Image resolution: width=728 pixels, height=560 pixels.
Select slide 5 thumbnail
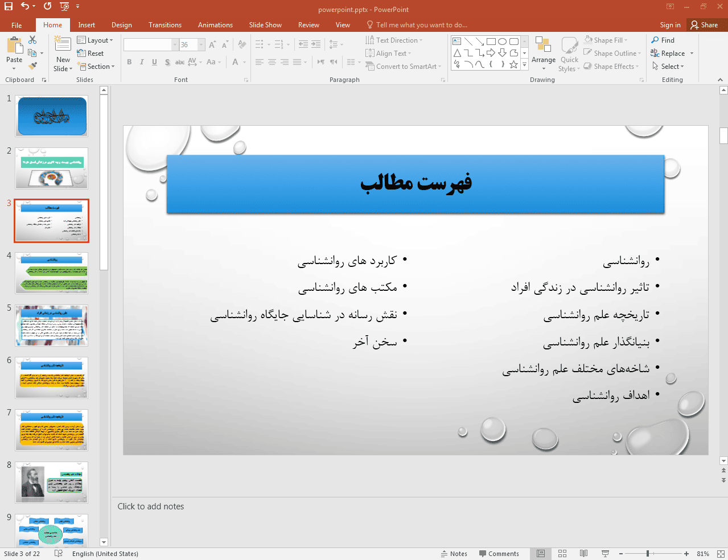52,326
